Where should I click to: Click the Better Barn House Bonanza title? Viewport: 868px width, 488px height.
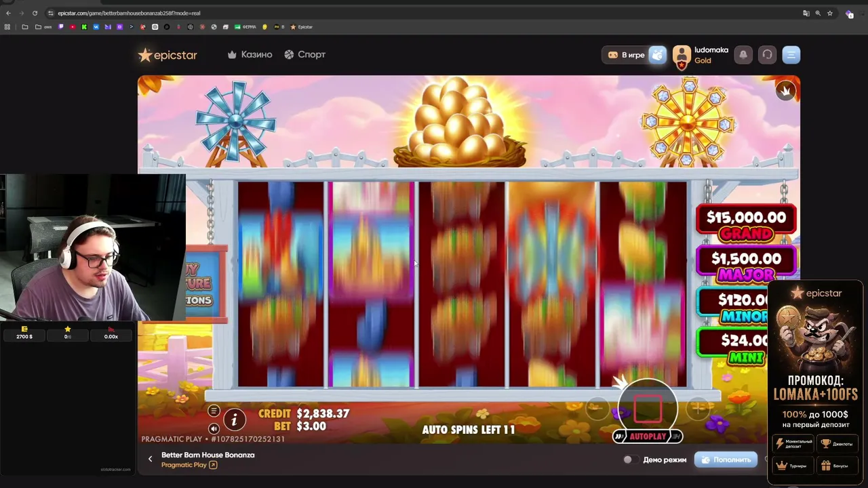208,455
